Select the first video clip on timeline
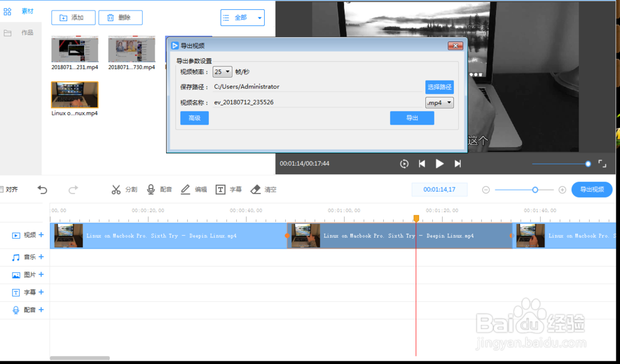 [x=169, y=236]
